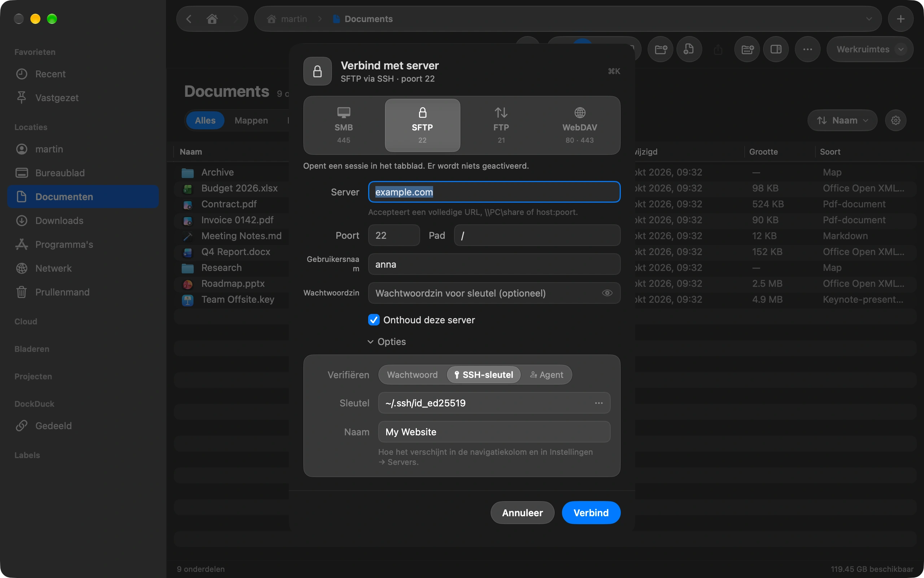
Task: Open Programma's in the sidebar
Action: 83,244
